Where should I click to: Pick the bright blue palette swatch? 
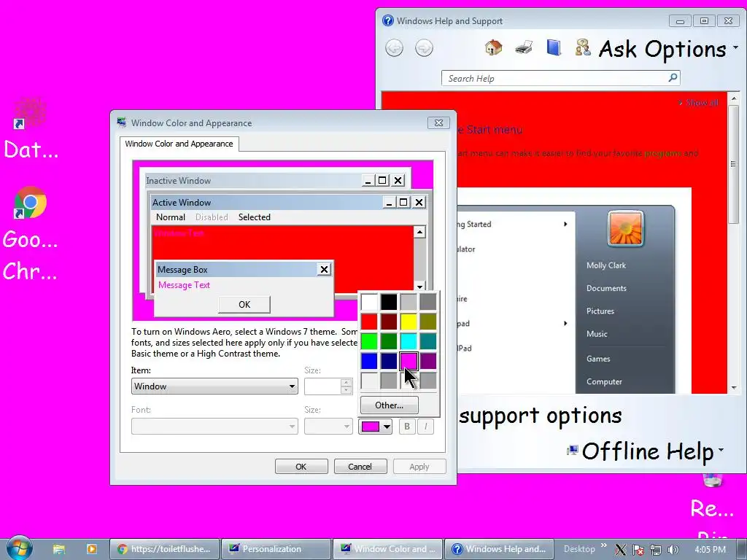click(368, 361)
